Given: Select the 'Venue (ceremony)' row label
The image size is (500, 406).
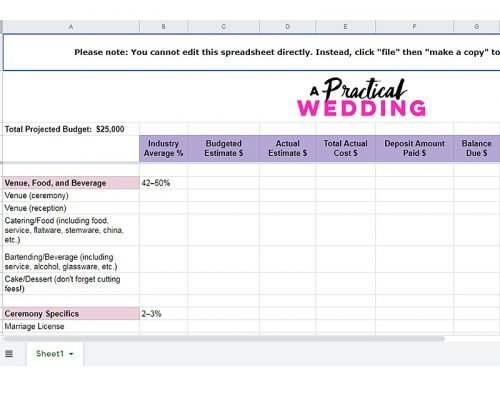Looking at the screenshot, I should pyautogui.click(x=71, y=195).
